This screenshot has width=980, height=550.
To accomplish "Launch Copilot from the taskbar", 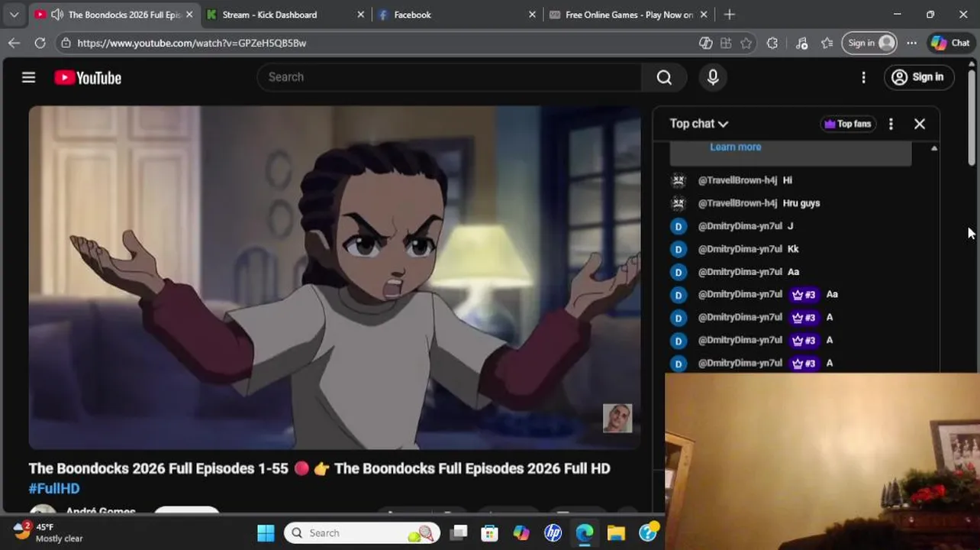I will pos(521,532).
